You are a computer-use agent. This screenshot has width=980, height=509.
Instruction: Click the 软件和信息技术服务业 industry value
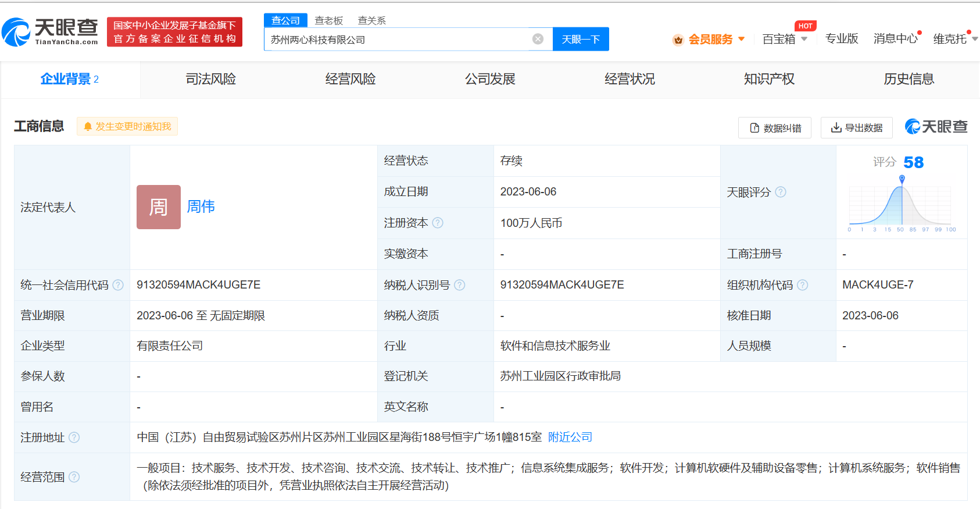[x=555, y=346]
